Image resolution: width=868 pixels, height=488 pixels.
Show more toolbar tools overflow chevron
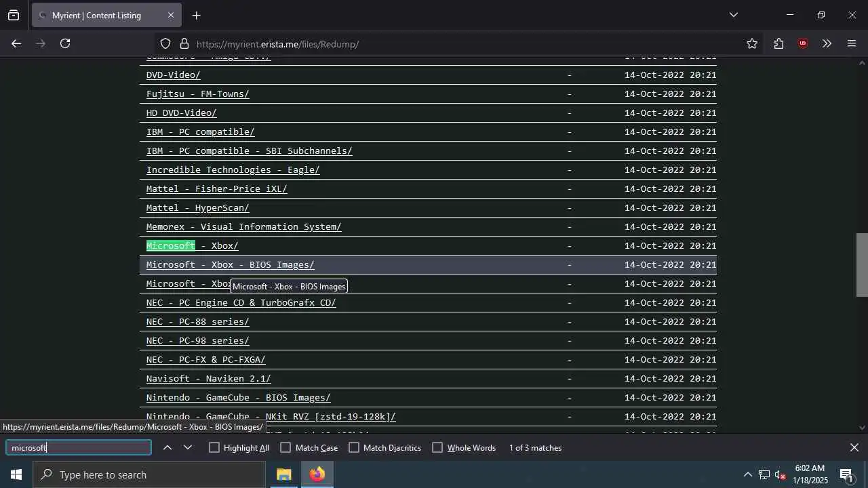coord(827,43)
